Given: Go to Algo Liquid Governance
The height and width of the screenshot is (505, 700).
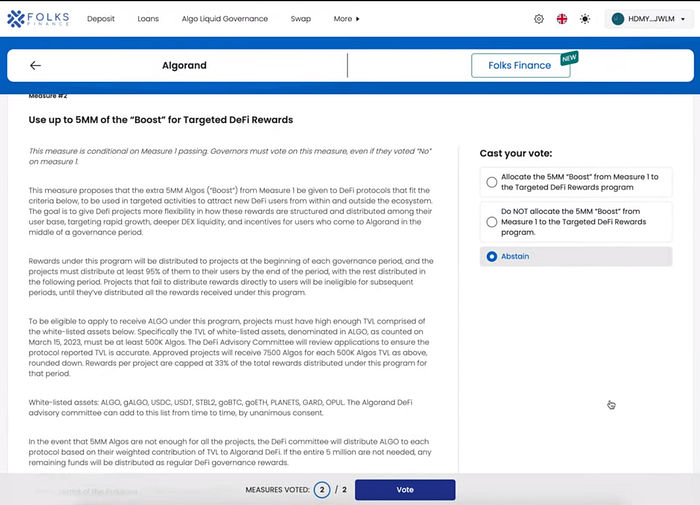Looking at the screenshot, I should [225, 19].
